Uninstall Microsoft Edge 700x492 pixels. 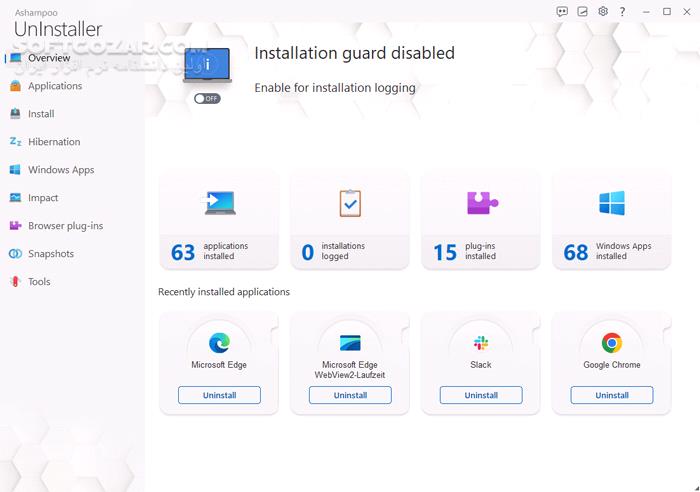(219, 395)
